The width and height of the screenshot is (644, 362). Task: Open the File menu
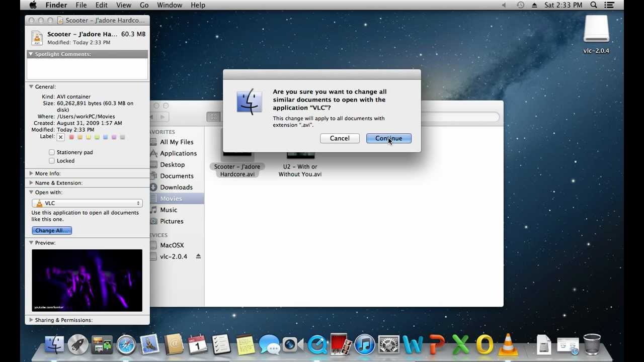pyautogui.click(x=81, y=5)
